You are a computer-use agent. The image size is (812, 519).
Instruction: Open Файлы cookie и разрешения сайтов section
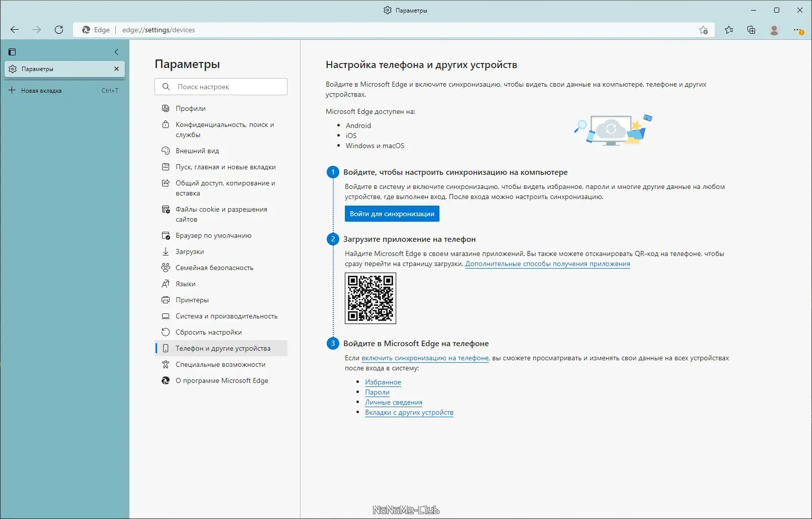[221, 214]
